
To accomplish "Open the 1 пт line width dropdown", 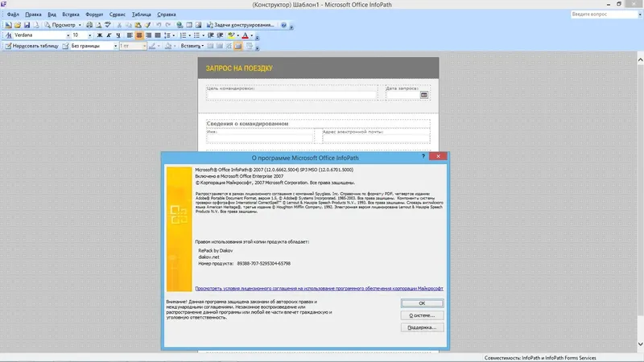I will 144,46.
